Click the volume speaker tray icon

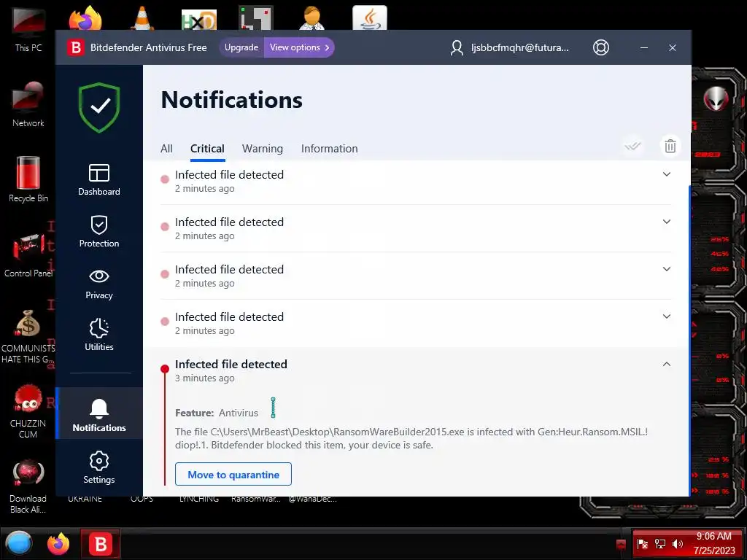(677, 544)
